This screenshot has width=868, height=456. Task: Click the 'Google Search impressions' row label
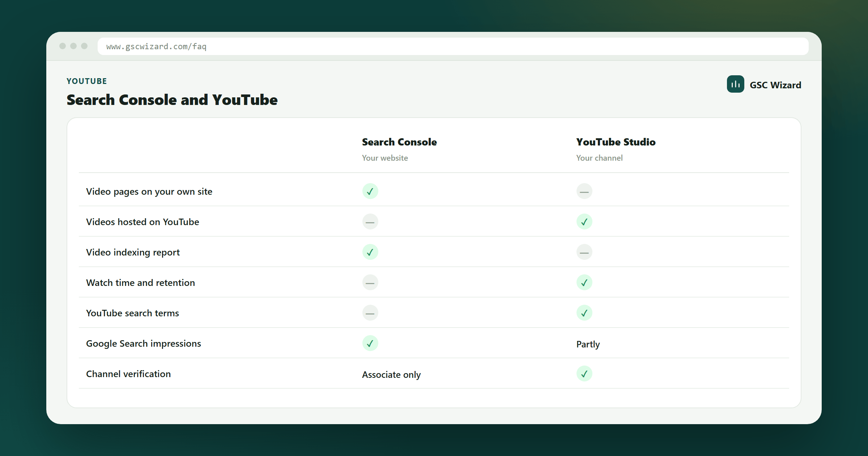[143, 343]
